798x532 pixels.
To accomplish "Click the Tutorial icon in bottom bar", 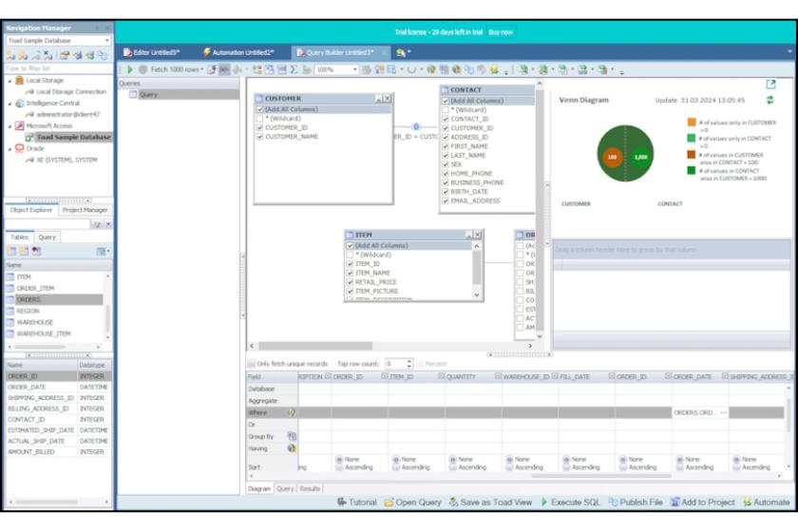I will pos(342,502).
